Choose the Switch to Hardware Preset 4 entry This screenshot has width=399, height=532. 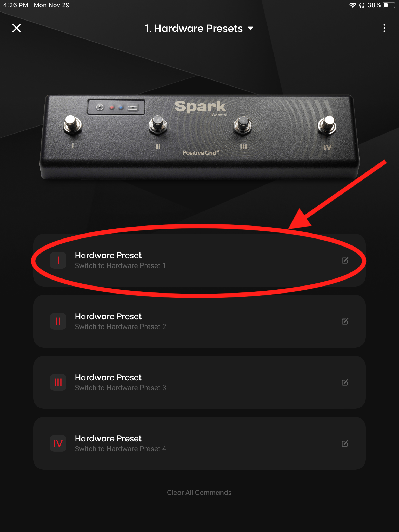coord(199,443)
